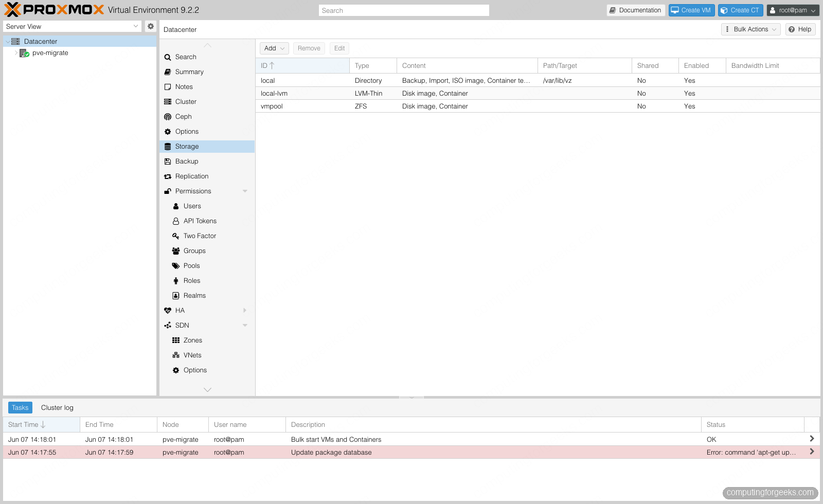This screenshot has width=823, height=504.
Task: Click the Create VM button
Action: [x=691, y=10]
